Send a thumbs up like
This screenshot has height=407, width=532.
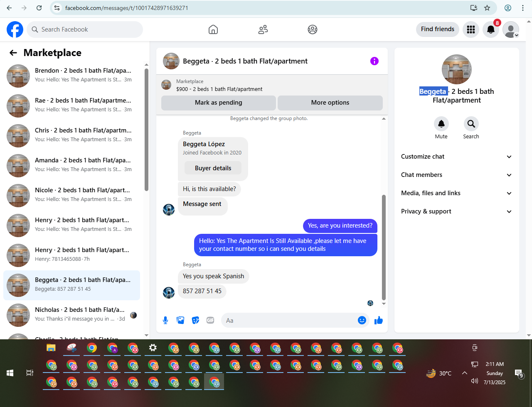click(379, 320)
